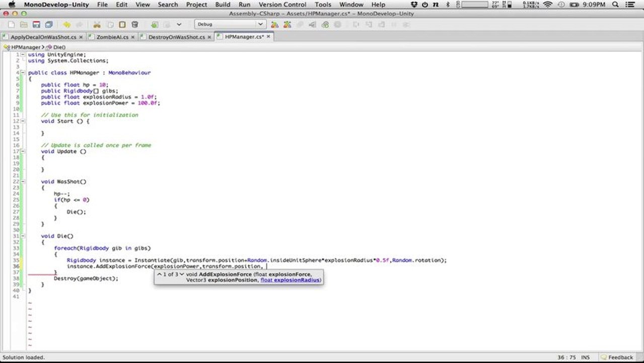
Task: Switch to ApplyDecalOnWasShot.cs tab
Action: (x=43, y=37)
